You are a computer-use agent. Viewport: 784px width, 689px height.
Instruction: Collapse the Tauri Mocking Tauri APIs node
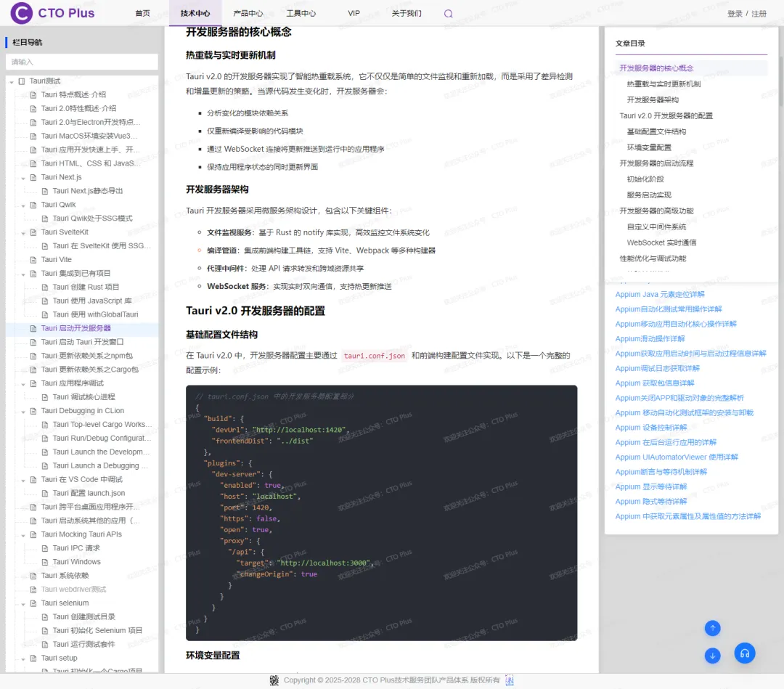coord(23,535)
